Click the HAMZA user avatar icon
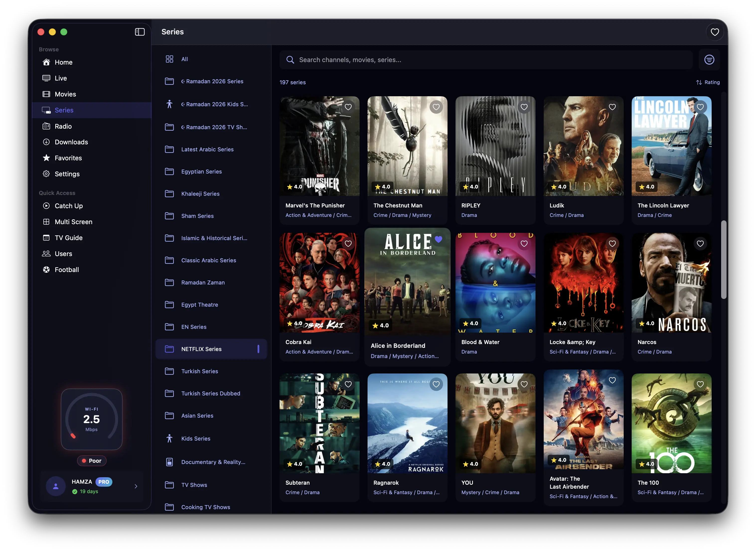Screen dimensions: 756x551 56,486
